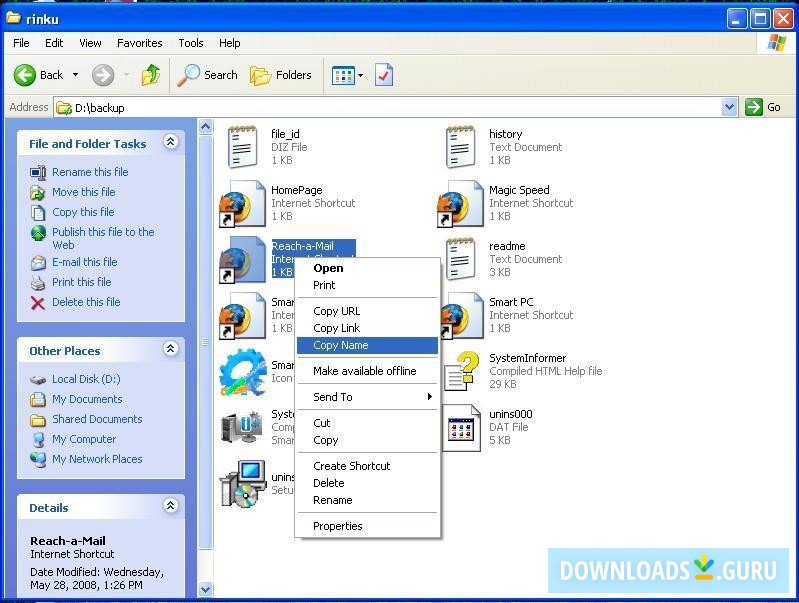
Task: Click the globe publish icon
Action: (x=38, y=233)
